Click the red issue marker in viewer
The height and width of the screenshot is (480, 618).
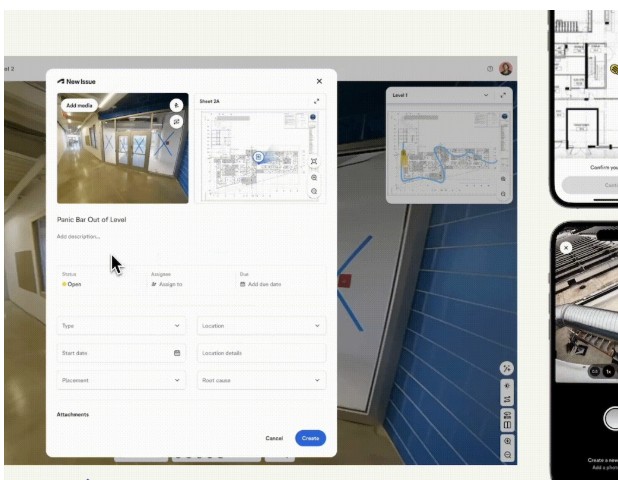[x=344, y=281]
